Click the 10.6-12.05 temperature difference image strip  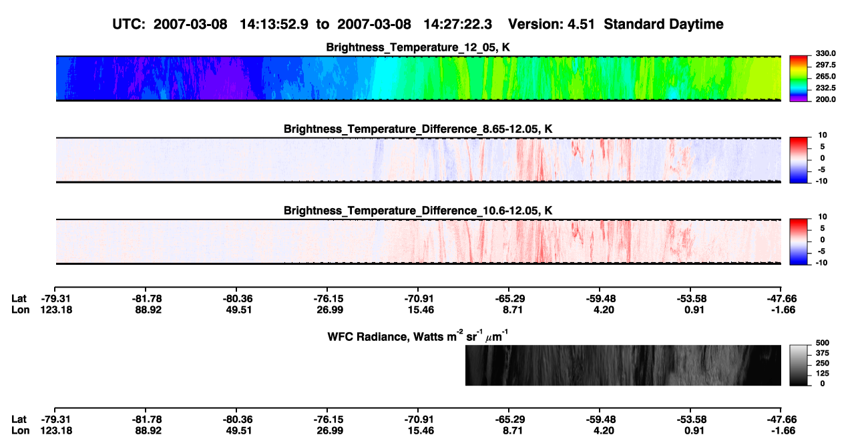[418, 242]
